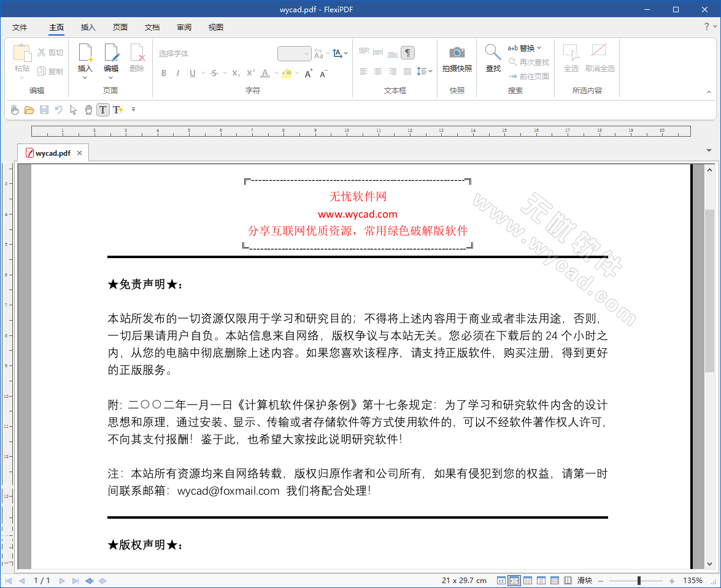This screenshot has height=588, width=721.
Task: Toggle italic formatting
Action: click(x=177, y=72)
